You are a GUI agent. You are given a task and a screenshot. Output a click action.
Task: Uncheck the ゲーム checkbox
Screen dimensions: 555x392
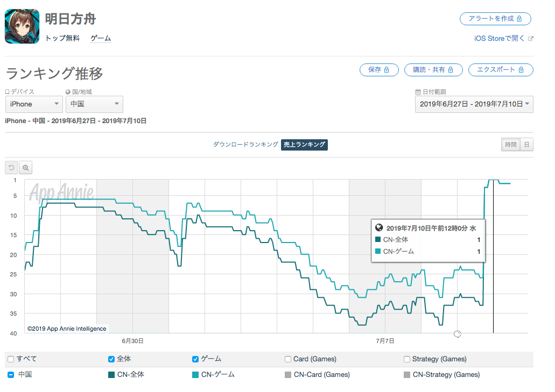[x=195, y=359]
